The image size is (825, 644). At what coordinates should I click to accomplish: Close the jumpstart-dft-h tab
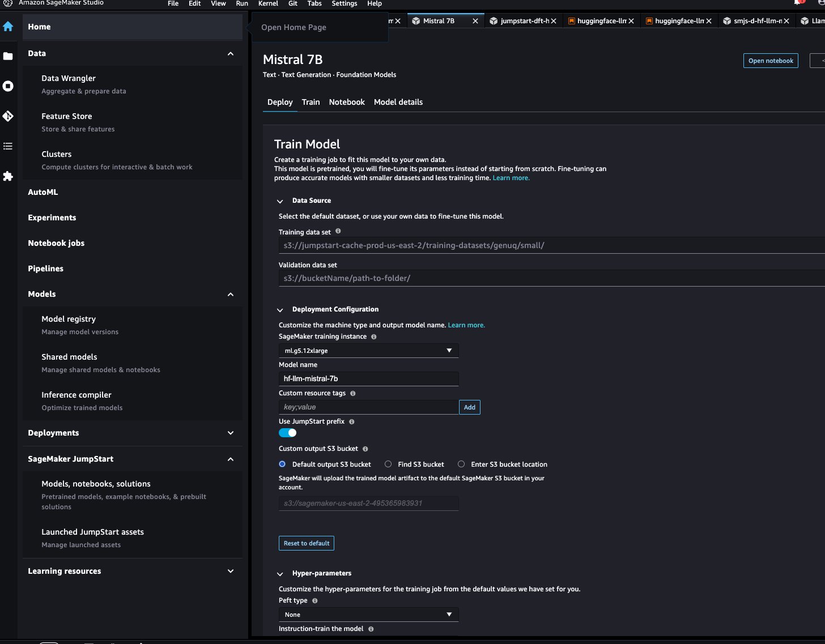coord(554,21)
